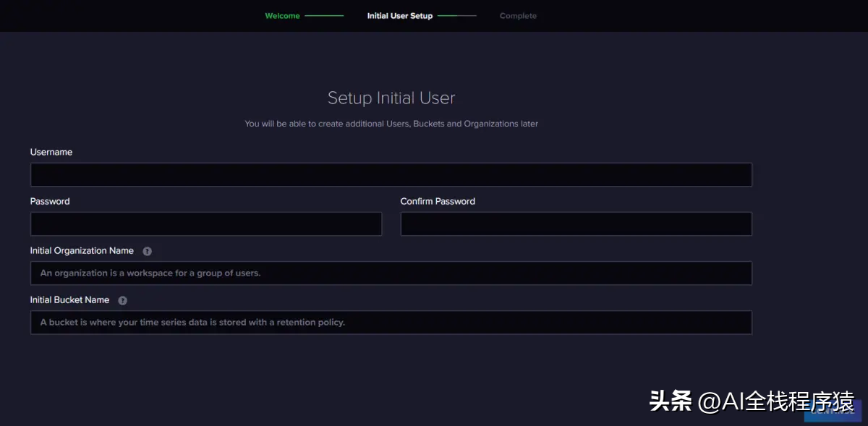
Task: Click into the Password field
Action: 205,224
